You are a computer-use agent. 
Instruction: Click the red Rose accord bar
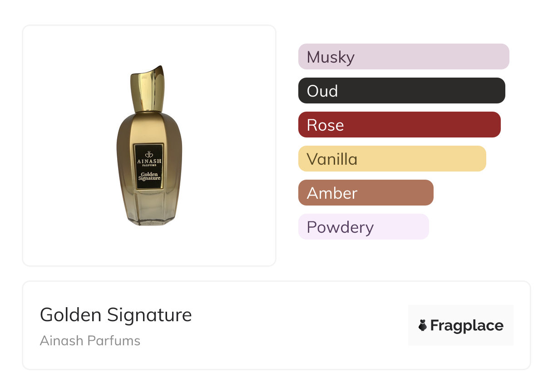click(399, 125)
